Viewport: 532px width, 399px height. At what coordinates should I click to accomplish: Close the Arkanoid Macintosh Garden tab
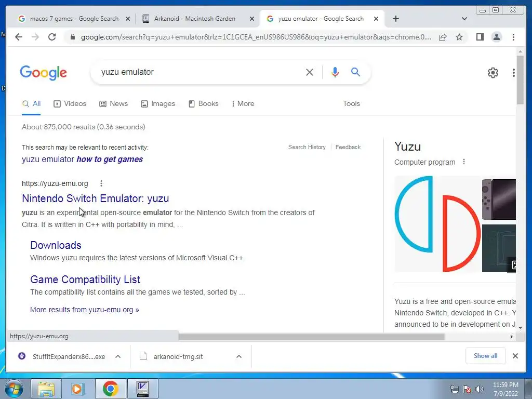(x=252, y=19)
